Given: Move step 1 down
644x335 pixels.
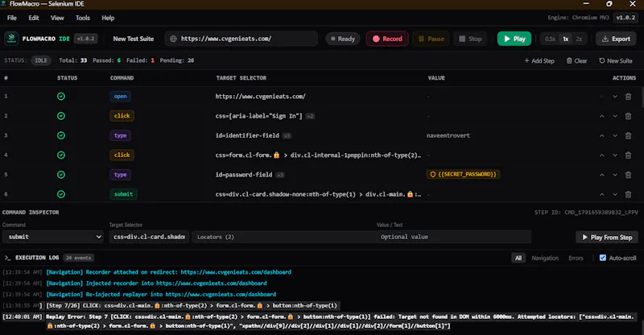Looking at the screenshot, I should [x=615, y=97].
